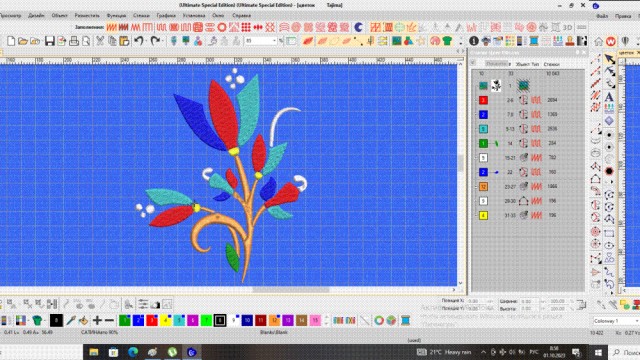640x360 pixels.
Task: Select the black arrow Select Object tool
Action: pos(609,59)
